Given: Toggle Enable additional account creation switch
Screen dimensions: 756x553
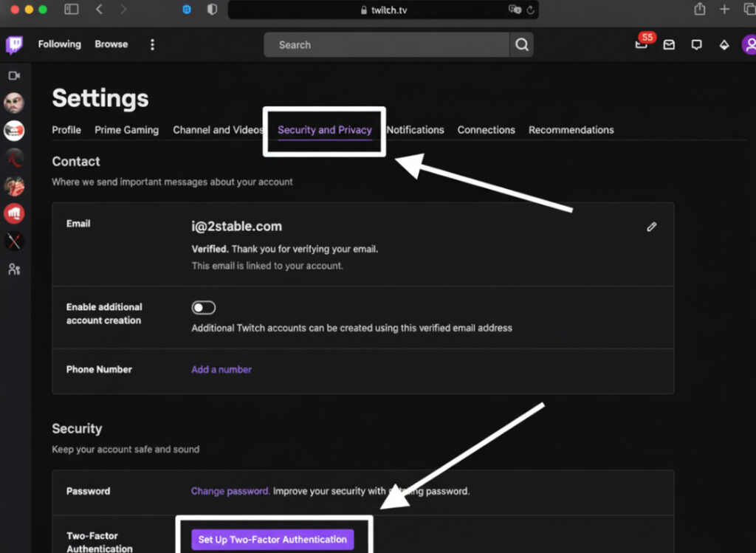Looking at the screenshot, I should tap(204, 308).
